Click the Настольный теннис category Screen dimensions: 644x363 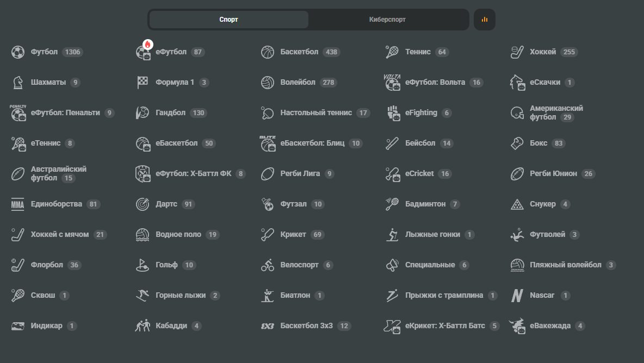click(315, 113)
